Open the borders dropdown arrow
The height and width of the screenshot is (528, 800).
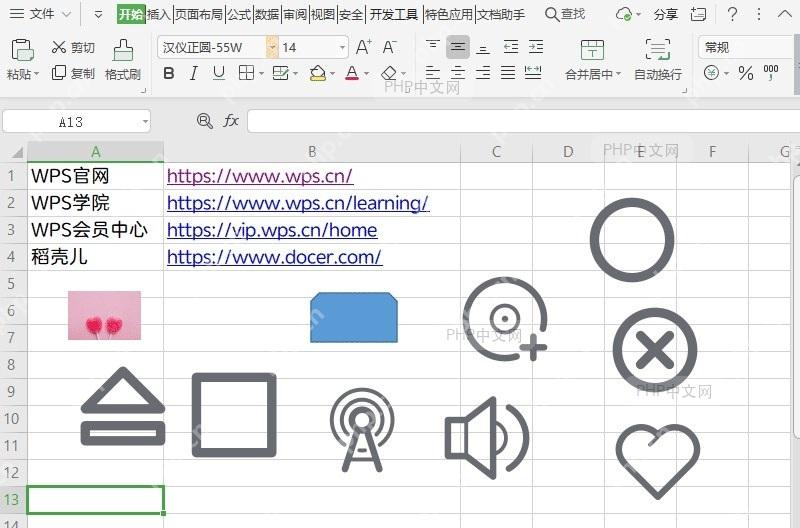[261, 74]
